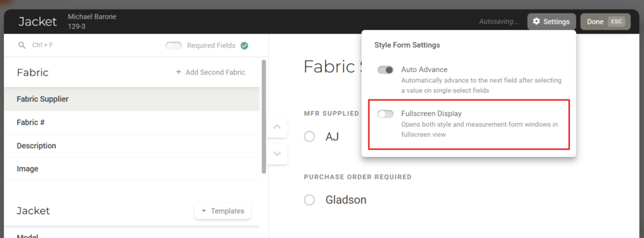The height and width of the screenshot is (238, 644).
Task: Toggle the Required Fields switch
Action: pos(174,46)
